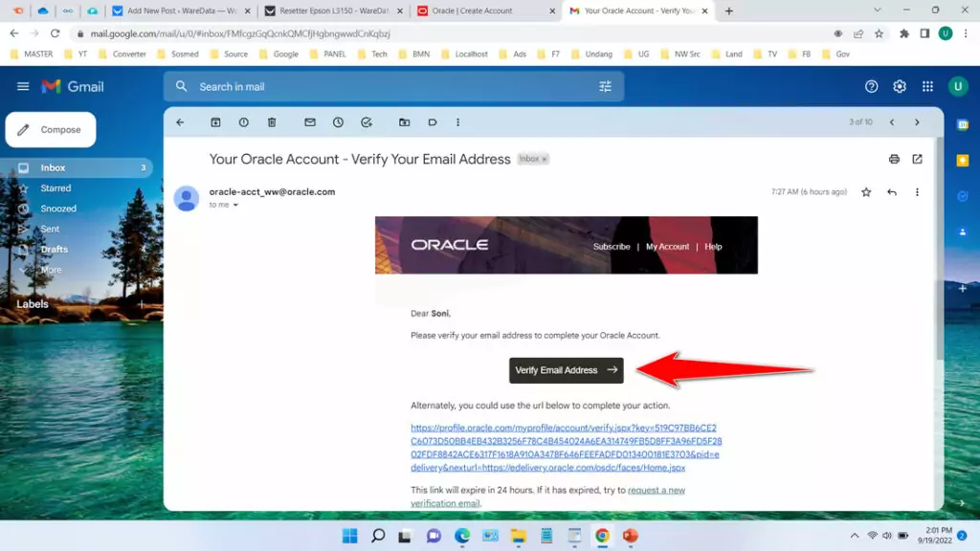The height and width of the screenshot is (551, 980).
Task: Reply to the Oracle email
Action: [892, 192]
